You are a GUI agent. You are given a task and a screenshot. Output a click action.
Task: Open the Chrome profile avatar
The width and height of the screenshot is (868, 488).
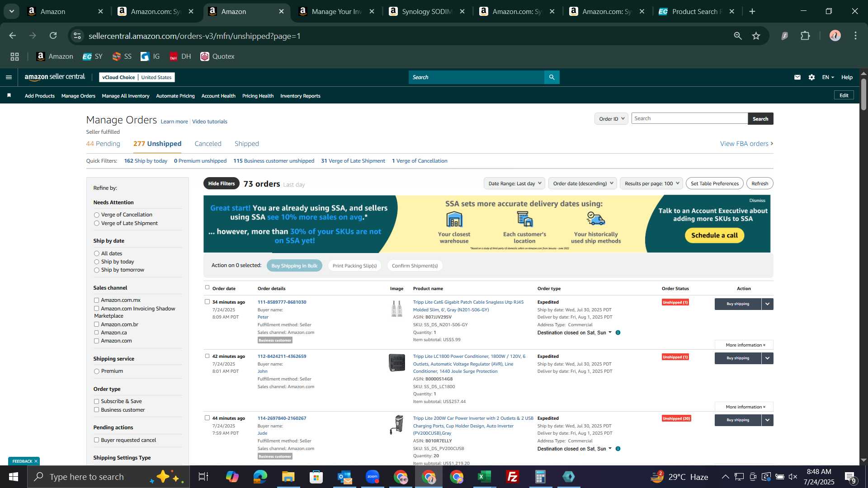pyautogui.click(x=835, y=36)
